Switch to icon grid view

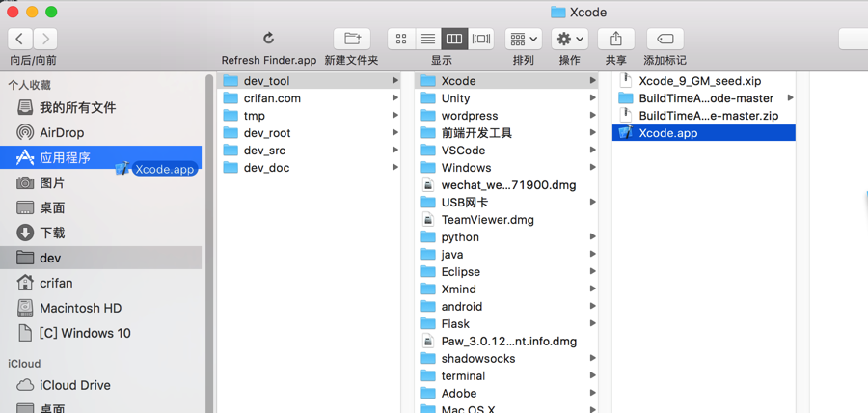coord(401,39)
